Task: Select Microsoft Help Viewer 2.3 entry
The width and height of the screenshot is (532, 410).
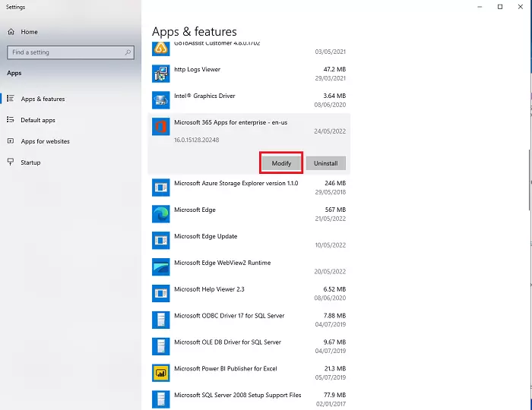Action: click(x=209, y=289)
